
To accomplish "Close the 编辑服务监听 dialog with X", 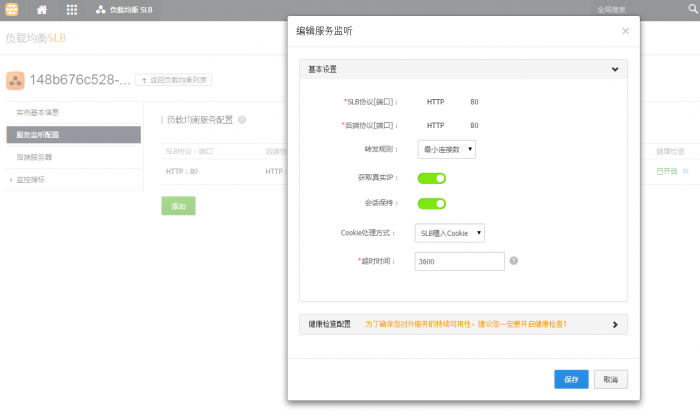I will click(x=625, y=31).
